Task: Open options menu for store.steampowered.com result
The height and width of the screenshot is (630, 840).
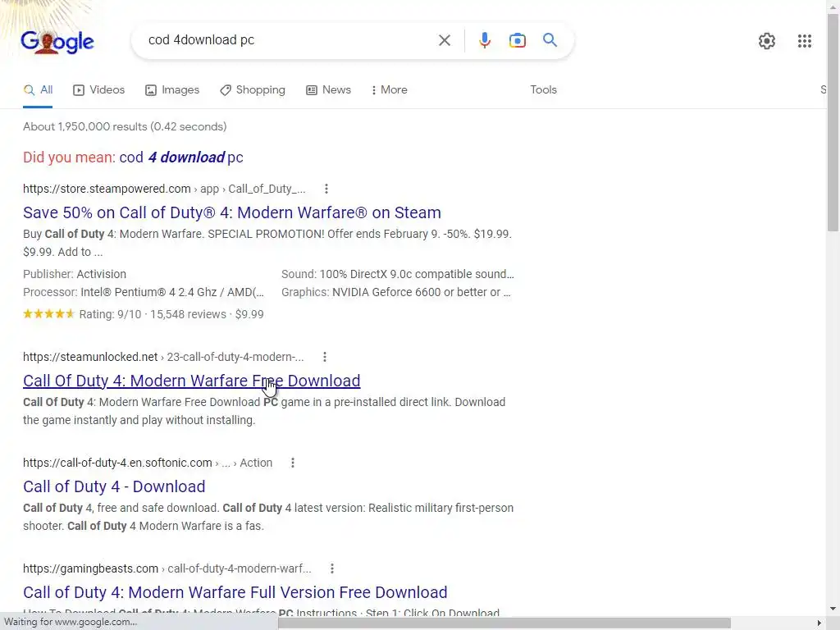Action: [326, 189]
